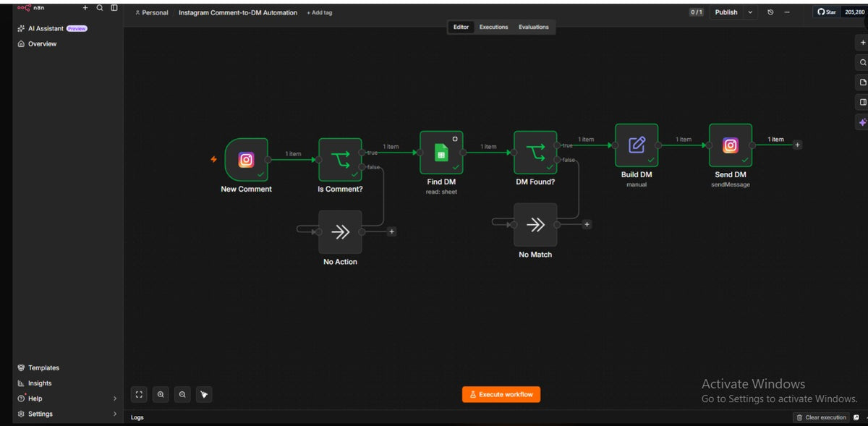Image resolution: width=868 pixels, height=426 pixels.
Task: Zoom in on the canvas
Action: (161, 394)
